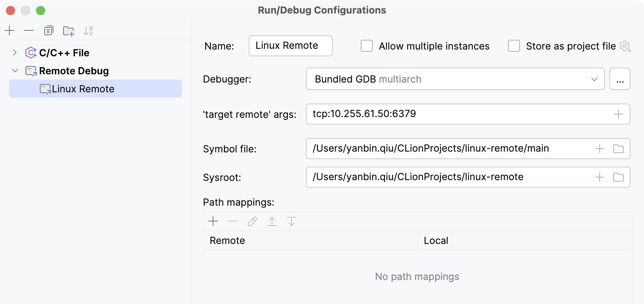Remove the selected configuration with minus icon

pos(29,30)
